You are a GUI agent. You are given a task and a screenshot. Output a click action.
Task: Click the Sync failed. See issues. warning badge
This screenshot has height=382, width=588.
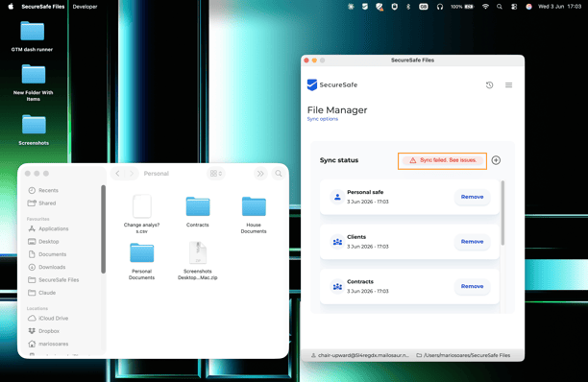coord(442,160)
